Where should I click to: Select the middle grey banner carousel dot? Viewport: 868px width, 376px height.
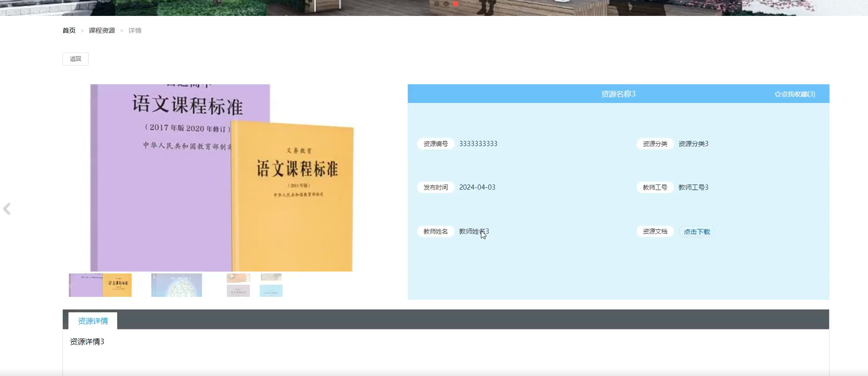coord(446,4)
